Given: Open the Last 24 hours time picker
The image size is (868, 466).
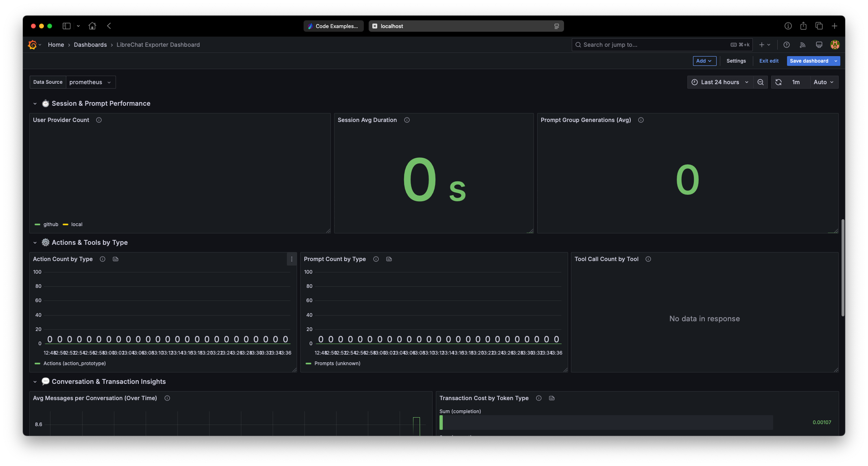Looking at the screenshot, I should click(x=720, y=82).
